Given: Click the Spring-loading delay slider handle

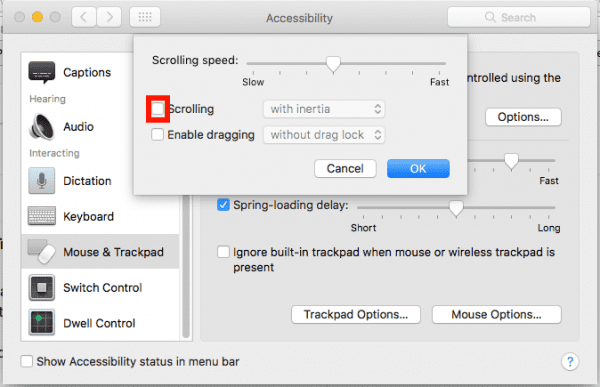Looking at the screenshot, I should pyautogui.click(x=456, y=208).
